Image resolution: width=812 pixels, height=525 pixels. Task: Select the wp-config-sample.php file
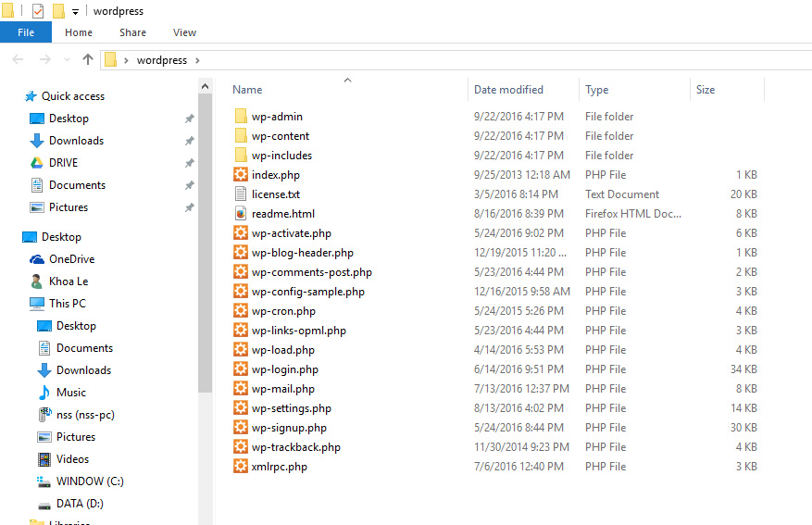pyautogui.click(x=307, y=292)
